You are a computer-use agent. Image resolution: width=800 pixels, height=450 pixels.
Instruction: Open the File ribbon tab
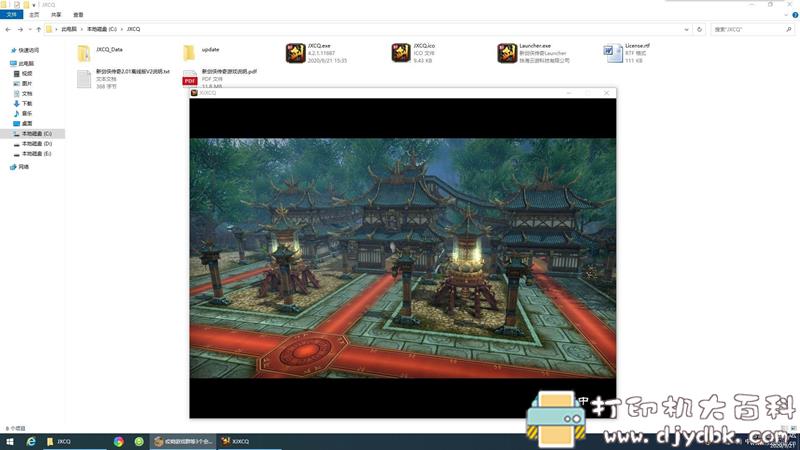11,15
